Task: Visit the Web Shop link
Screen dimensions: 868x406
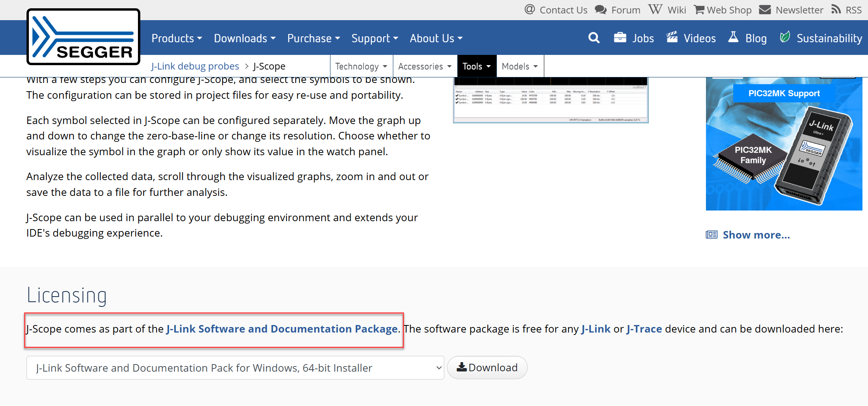Action: [729, 10]
